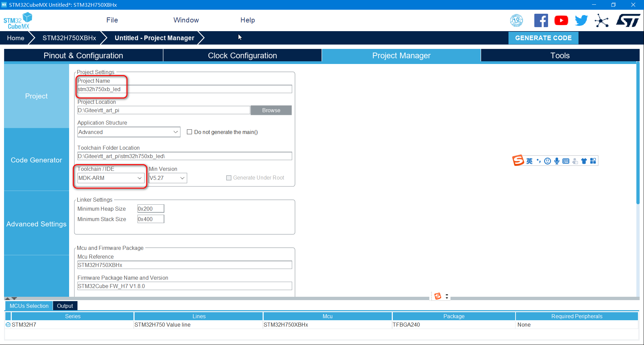Viewport: 644px width, 345px height.
Task: Sort by the Package column header
Action: (x=454, y=316)
